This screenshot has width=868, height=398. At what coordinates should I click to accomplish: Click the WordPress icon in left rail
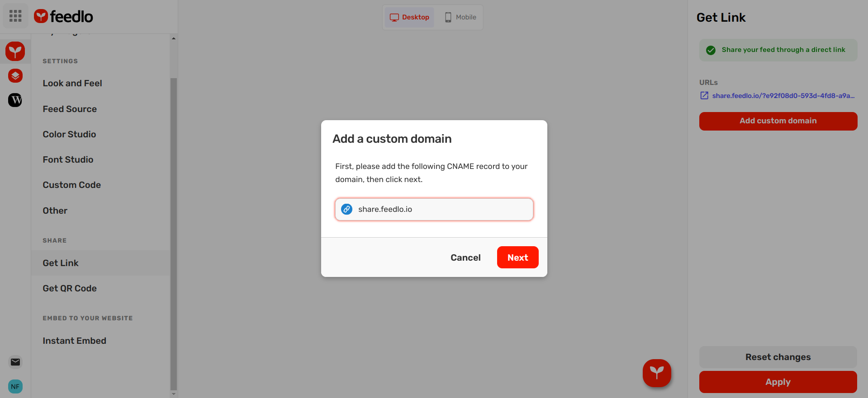tap(15, 100)
